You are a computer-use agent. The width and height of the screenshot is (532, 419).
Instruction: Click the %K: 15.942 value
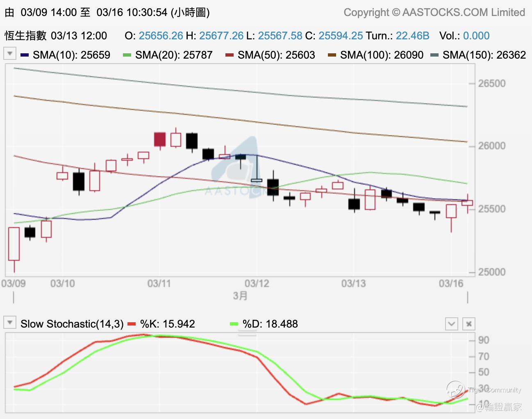pyautogui.click(x=168, y=324)
